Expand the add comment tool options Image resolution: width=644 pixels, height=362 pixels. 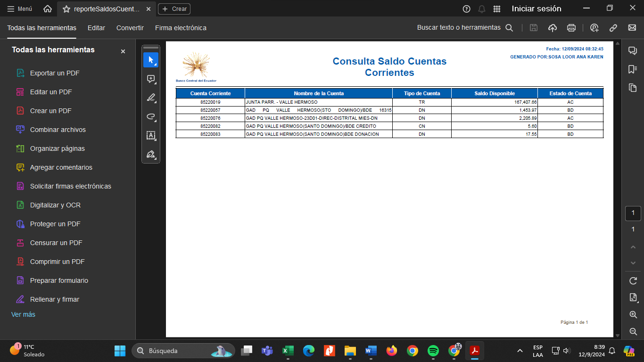coord(151,79)
